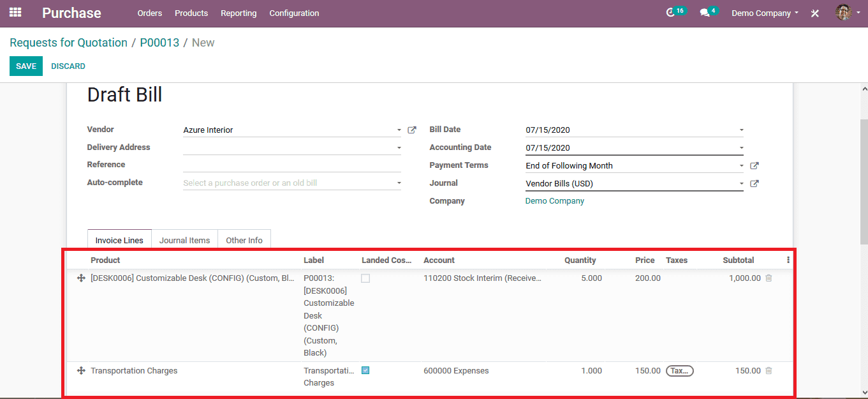Open the activities clock icon
The height and width of the screenshot is (399, 868).
670,13
